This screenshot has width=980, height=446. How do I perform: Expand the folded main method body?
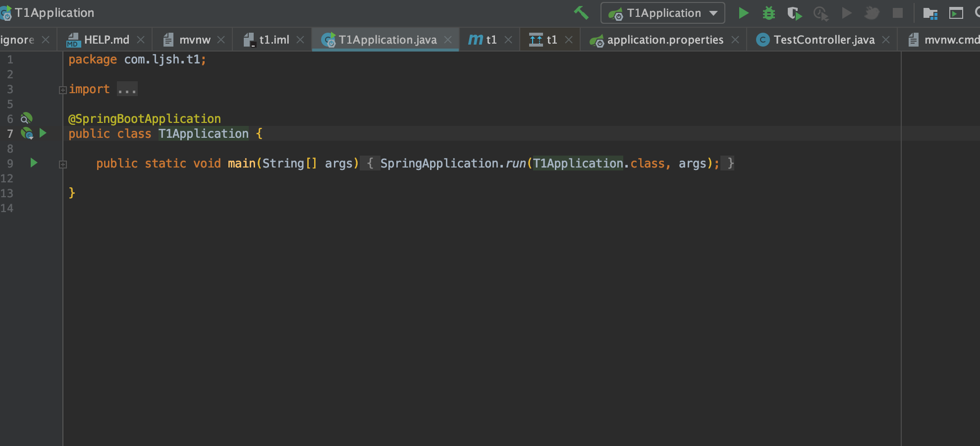[63, 165]
